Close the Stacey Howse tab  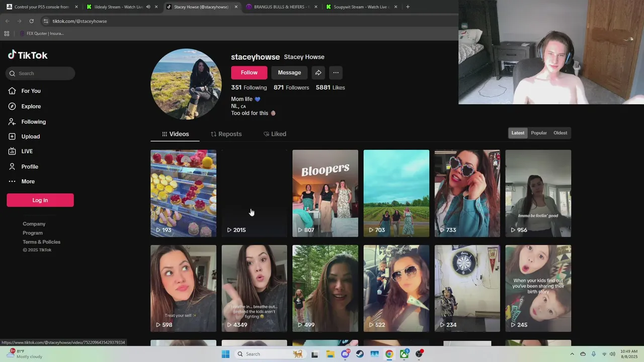[236, 7]
